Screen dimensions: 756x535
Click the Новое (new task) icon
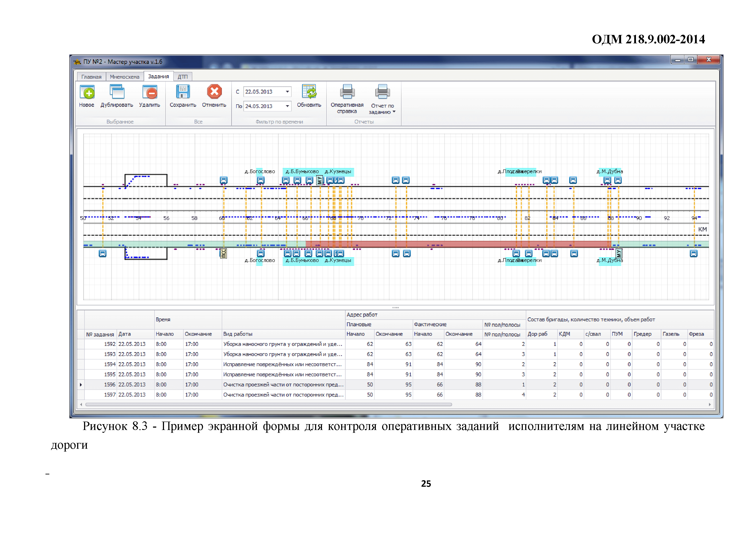[87, 92]
